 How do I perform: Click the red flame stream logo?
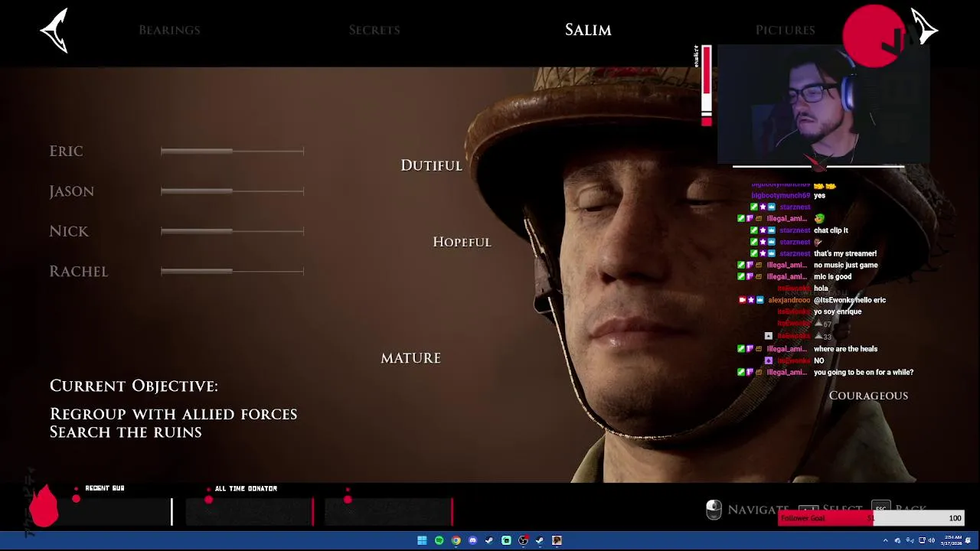pyautogui.click(x=44, y=506)
